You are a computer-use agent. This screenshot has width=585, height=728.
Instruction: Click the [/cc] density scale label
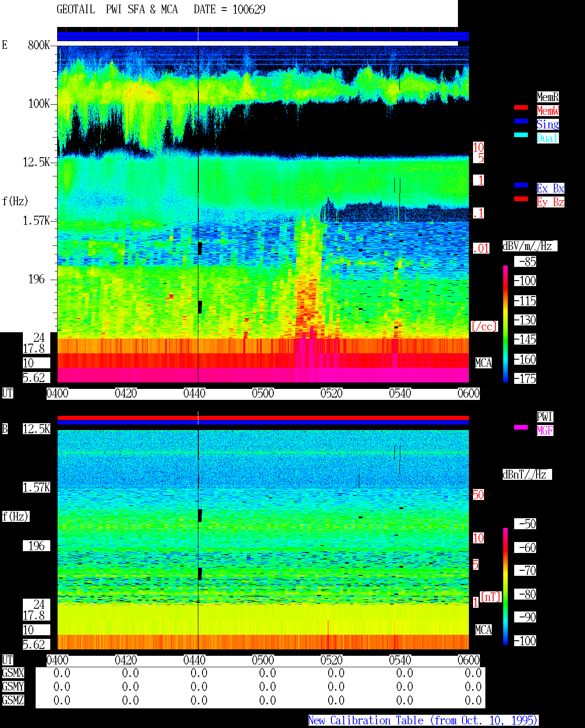[x=484, y=327]
